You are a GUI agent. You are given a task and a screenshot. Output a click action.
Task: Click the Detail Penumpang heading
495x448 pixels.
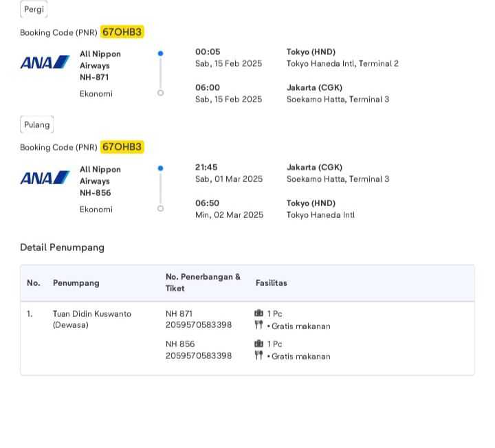click(x=62, y=247)
